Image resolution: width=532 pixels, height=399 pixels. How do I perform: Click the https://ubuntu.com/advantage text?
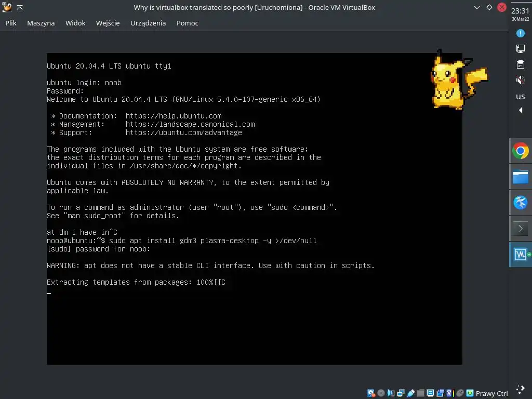coord(183,132)
